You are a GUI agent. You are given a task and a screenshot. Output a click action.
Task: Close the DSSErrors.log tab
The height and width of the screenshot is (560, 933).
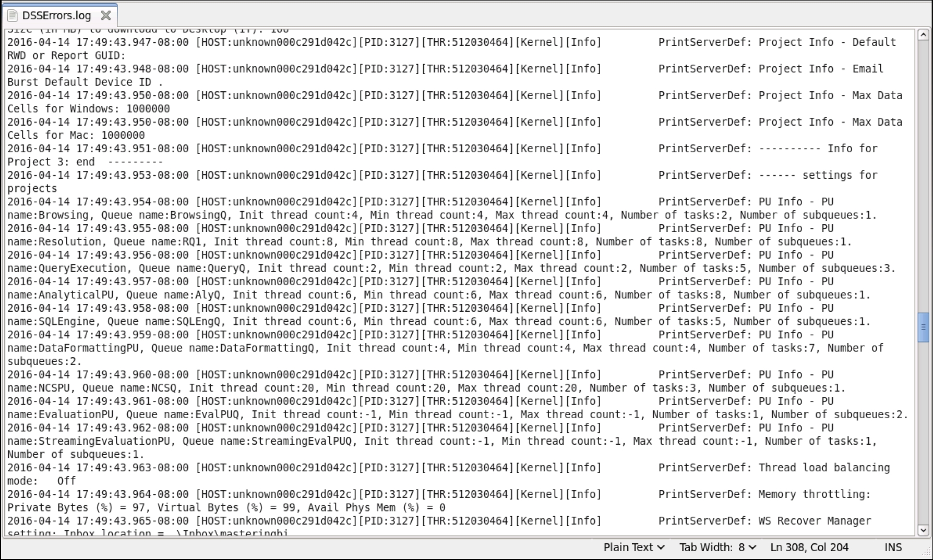106,16
